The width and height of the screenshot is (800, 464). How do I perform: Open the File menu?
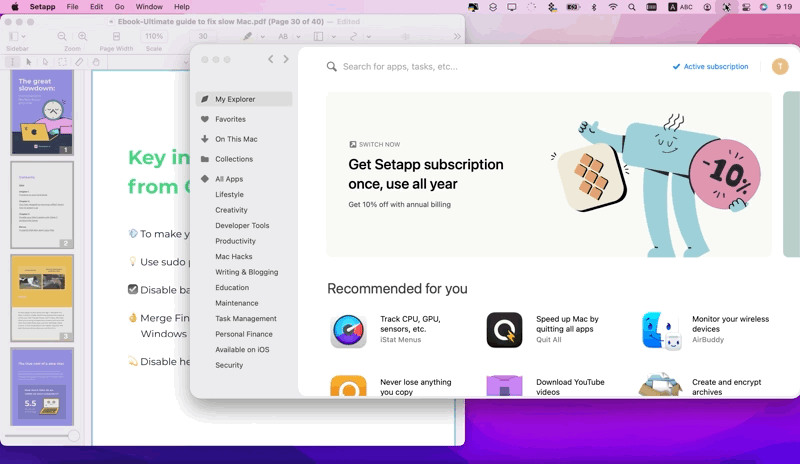click(72, 7)
